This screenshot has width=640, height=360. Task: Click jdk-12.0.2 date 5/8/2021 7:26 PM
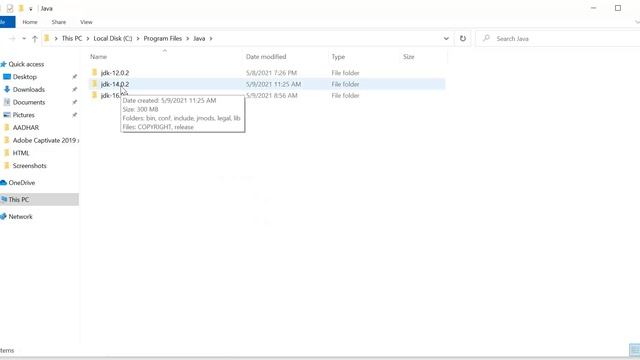tap(271, 73)
